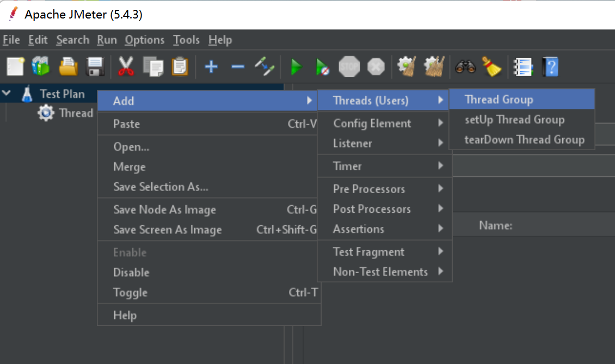Image resolution: width=615 pixels, height=364 pixels.
Task: Click the New test plan icon
Action: (x=15, y=66)
